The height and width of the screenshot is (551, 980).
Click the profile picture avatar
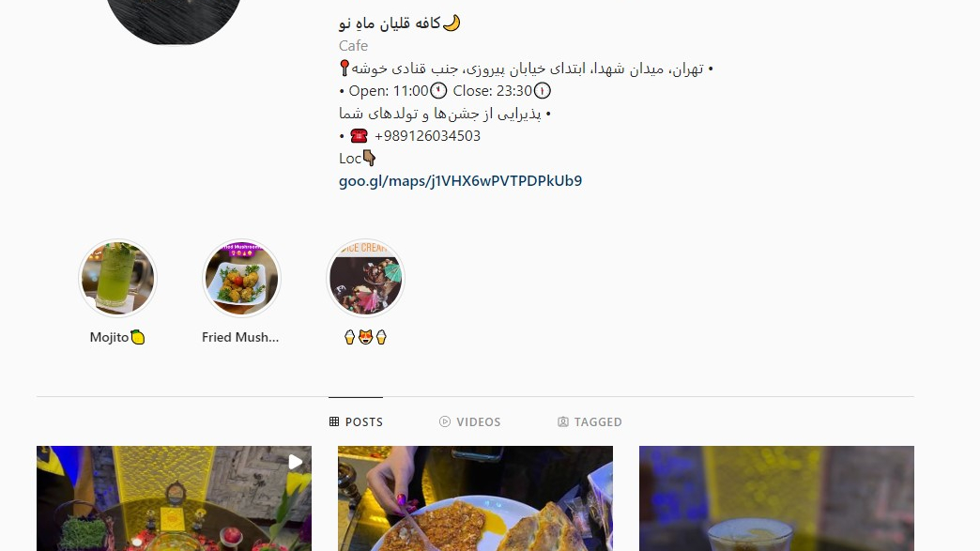[174, 19]
